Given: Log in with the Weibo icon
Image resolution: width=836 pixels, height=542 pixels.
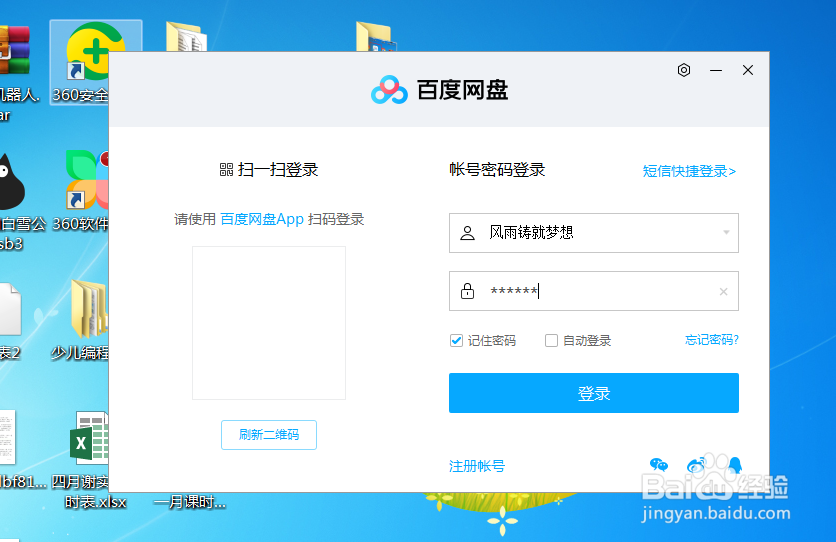Looking at the screenshot, I should pyautogui.click(x=696, y=465).
